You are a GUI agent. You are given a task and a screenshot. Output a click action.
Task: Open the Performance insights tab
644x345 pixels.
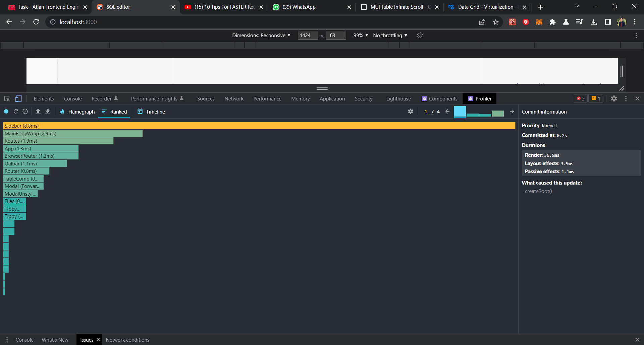pyautogui.click(x=157, y=98)
